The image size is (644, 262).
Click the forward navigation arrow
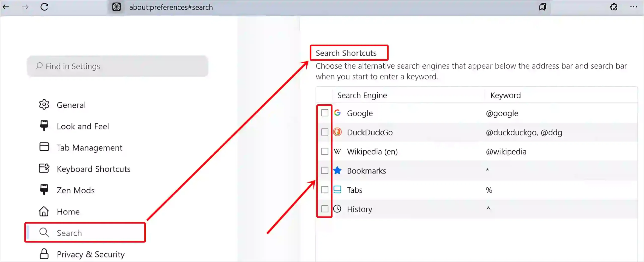(x=25, y=7)
